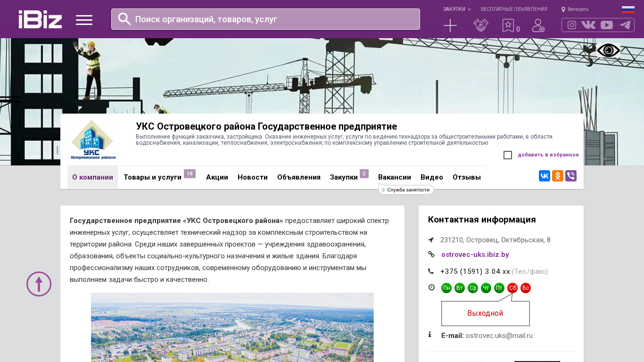Click the address '231210, Островец, Октябрьская, 8'

tap(495, 240)
